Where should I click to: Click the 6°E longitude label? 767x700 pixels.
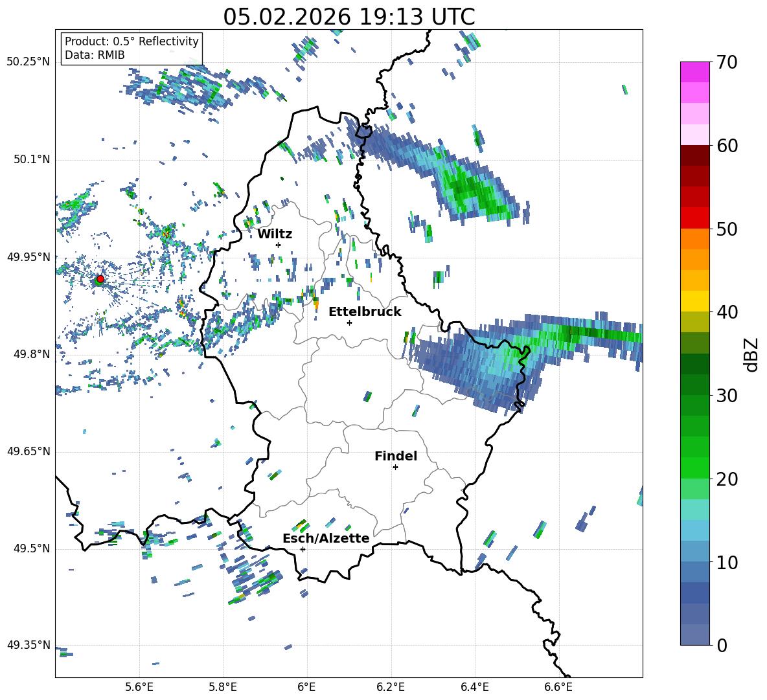tap(306, 687)
